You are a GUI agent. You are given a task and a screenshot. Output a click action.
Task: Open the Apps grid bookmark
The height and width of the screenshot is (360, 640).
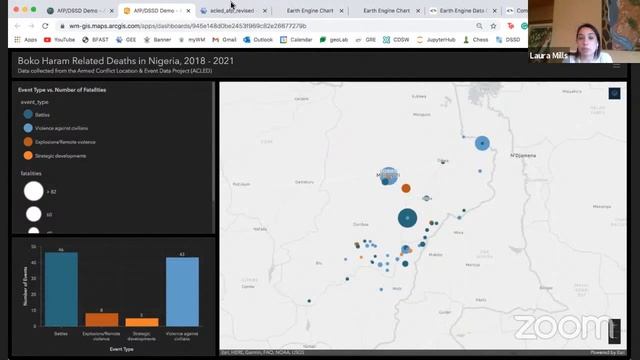[x=25, y=40]
